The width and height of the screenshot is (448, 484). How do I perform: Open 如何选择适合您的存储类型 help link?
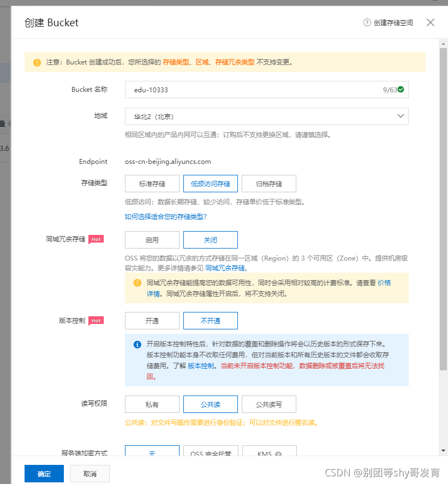[165, 217]
